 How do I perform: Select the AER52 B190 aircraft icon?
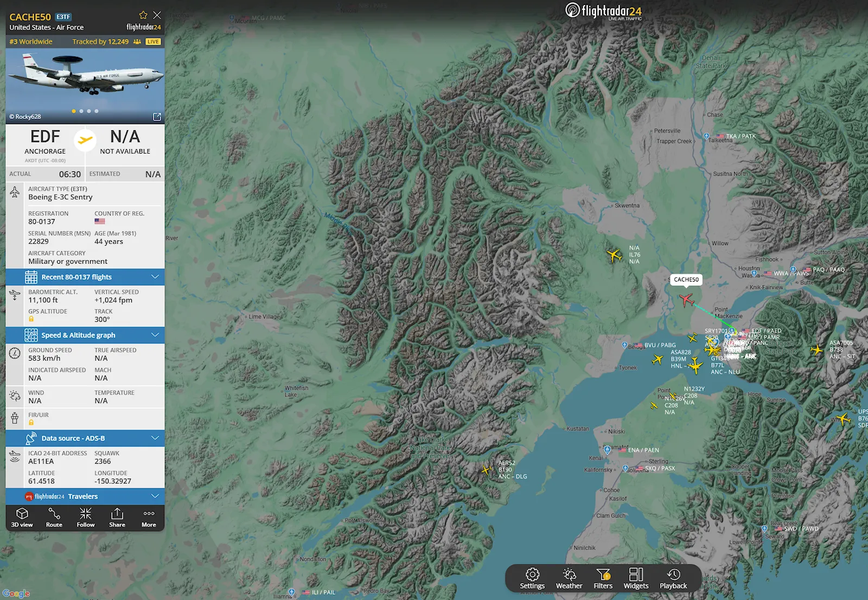click(488, 469)
